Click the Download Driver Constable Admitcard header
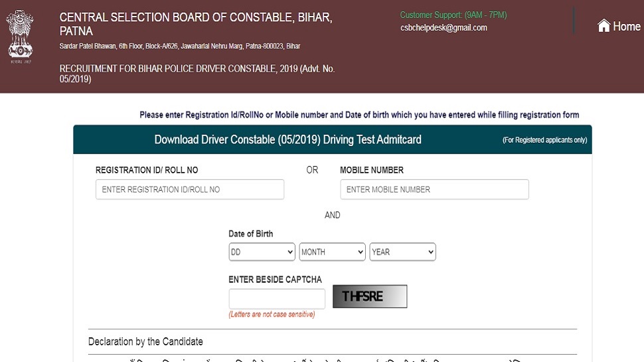 [287, 139]
